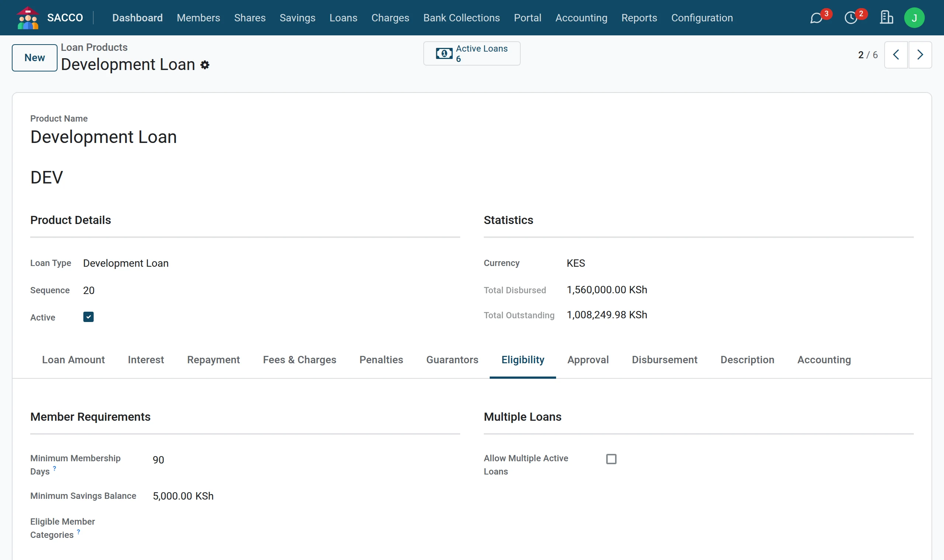This screenshot has width=944, height=560.
Task: Click help tooltip for Eligible Member Categories
Action: pos(79,532)
